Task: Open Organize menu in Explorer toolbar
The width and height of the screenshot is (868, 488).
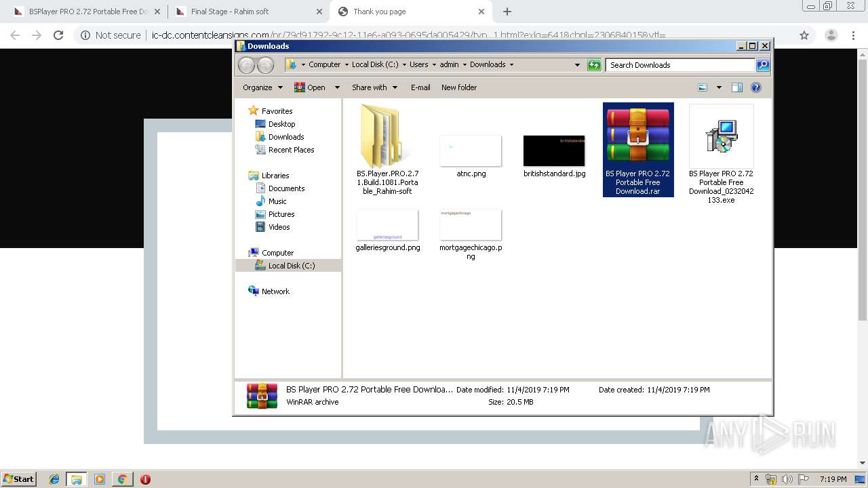Action: (262, 87)
